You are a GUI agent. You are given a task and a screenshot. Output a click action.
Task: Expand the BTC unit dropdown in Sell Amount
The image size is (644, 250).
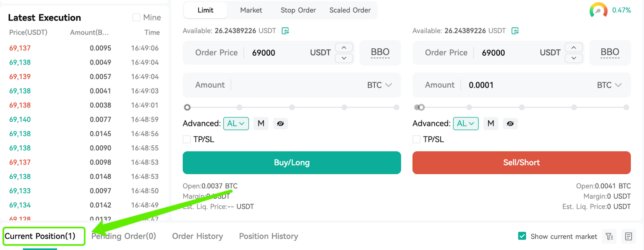tap(609, 85)
